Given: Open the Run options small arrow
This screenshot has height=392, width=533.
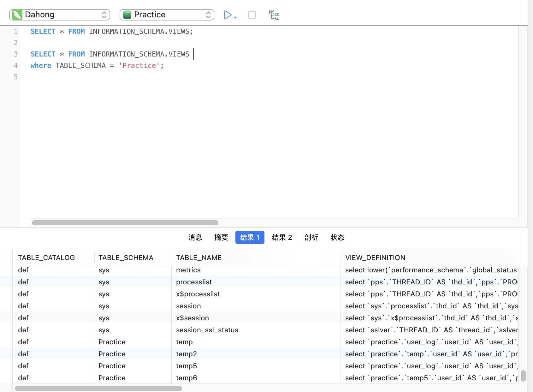Looking at the screenshot, I should (x=235, y=17).
